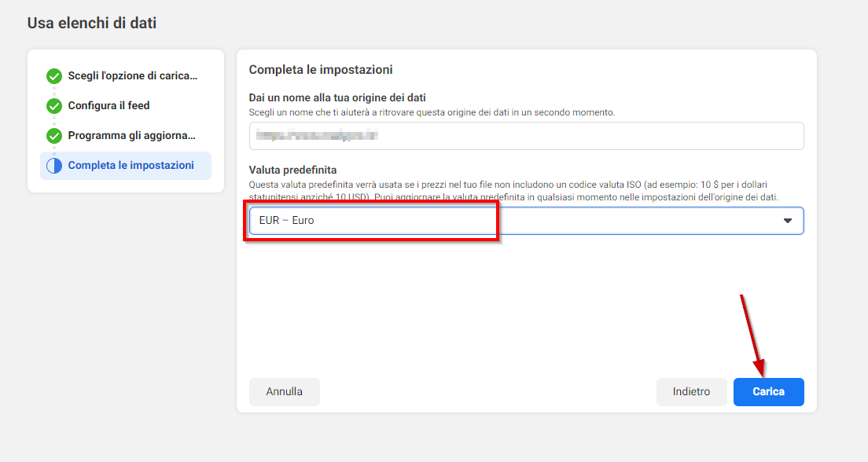
Task: Open the EUR – Euro currency dropdown
Action: coord(527,221)
